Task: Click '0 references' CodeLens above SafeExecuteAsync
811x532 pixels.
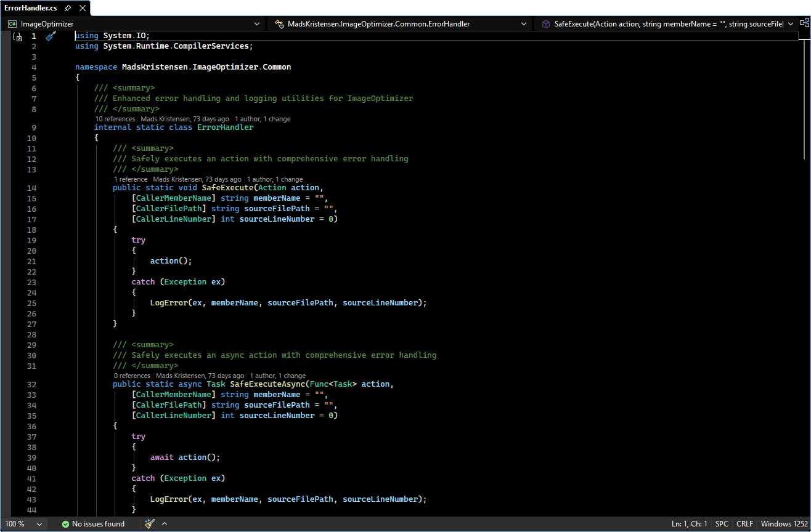Action: (132, 376)
